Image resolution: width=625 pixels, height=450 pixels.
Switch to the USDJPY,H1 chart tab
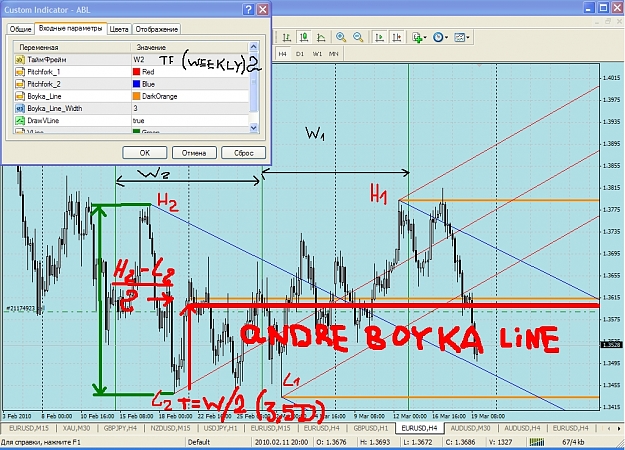220,428
